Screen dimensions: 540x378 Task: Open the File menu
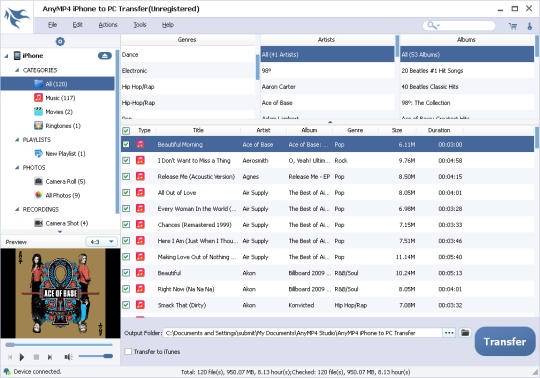[52, 25]
